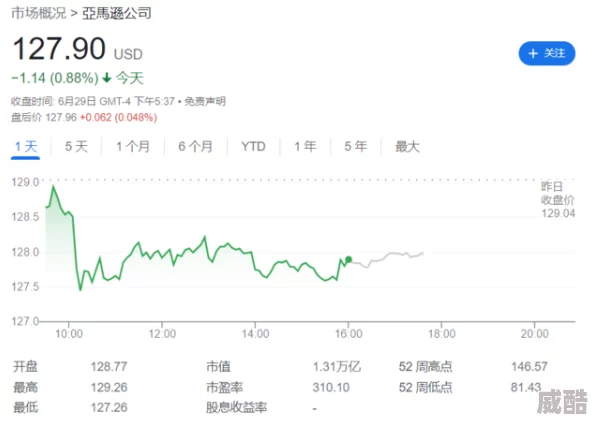Click the 52 周高点 row label
Screen dimensions: 594x424
click(x=425, y=367)
